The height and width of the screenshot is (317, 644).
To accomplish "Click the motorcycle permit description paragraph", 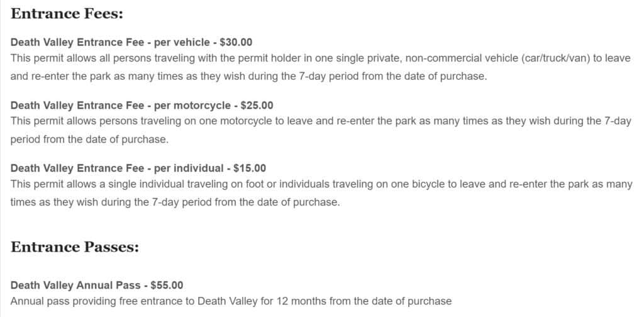I will click(x=320, y=130).
